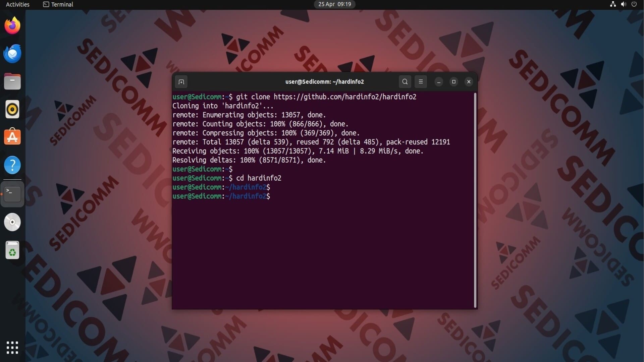Click the volume speaker icon
Viewport: 644px width, 362px height.
[x=624, y=4]
